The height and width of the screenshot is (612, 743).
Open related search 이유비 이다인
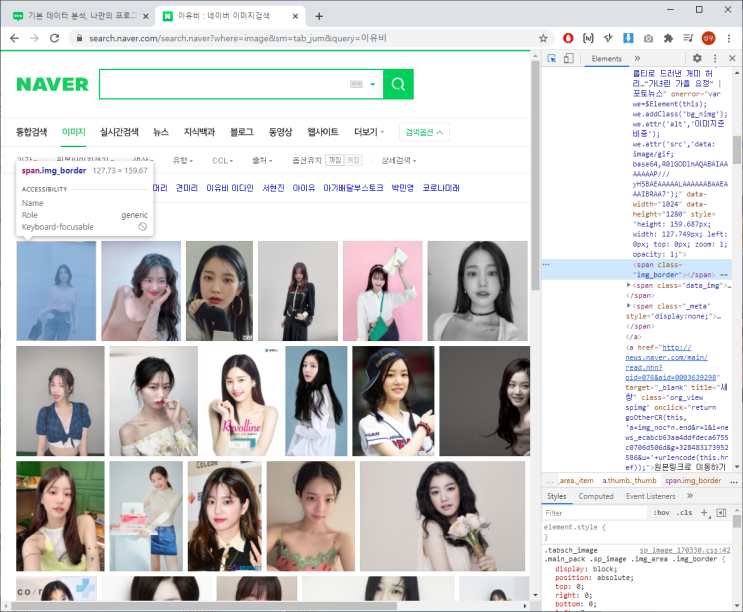[230, 188]
